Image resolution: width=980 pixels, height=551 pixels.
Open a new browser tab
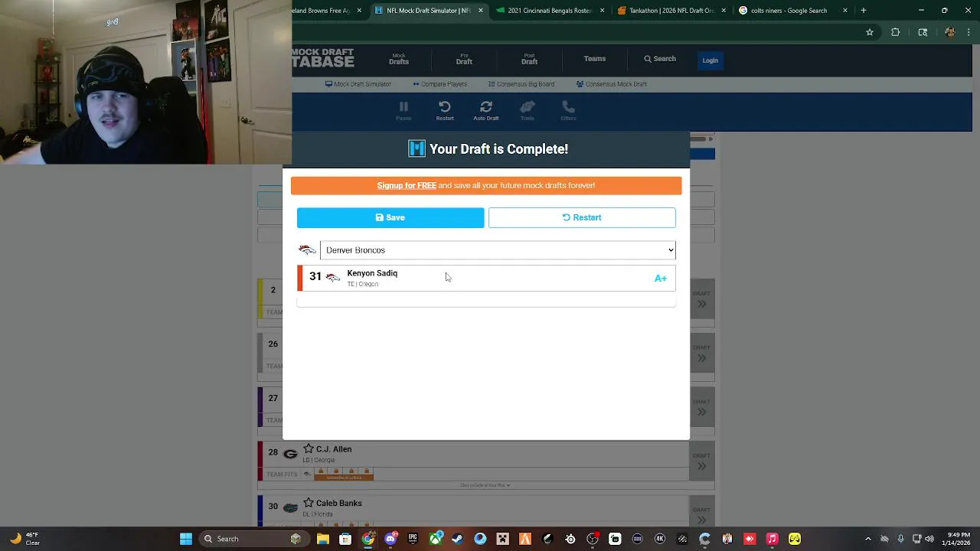pos(864,11)
